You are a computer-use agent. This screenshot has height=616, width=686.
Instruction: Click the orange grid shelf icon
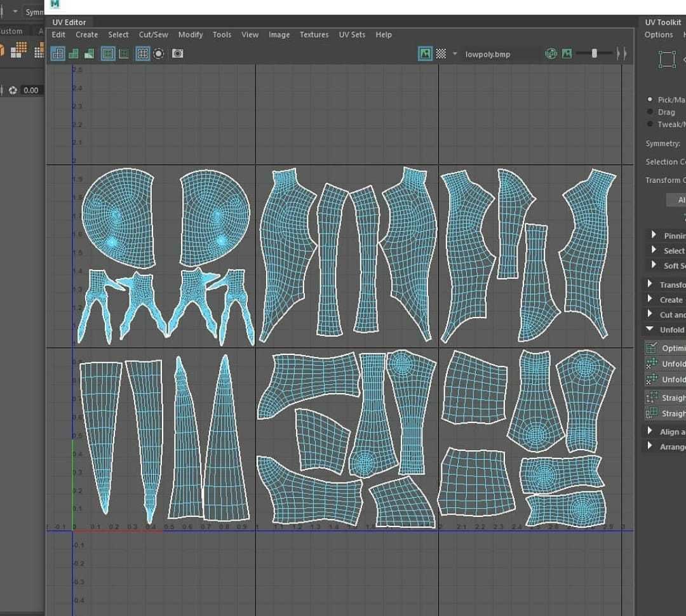(x=18, y=50)
